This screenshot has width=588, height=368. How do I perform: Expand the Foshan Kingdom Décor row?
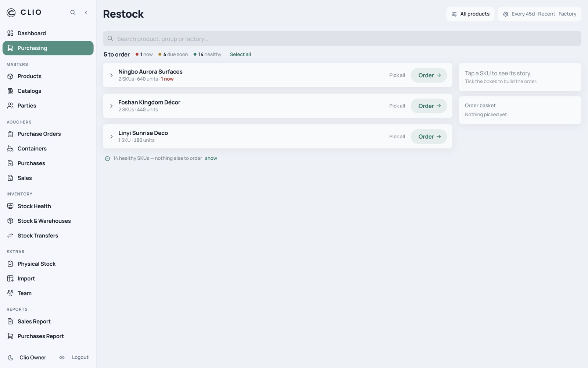(111, 106)
